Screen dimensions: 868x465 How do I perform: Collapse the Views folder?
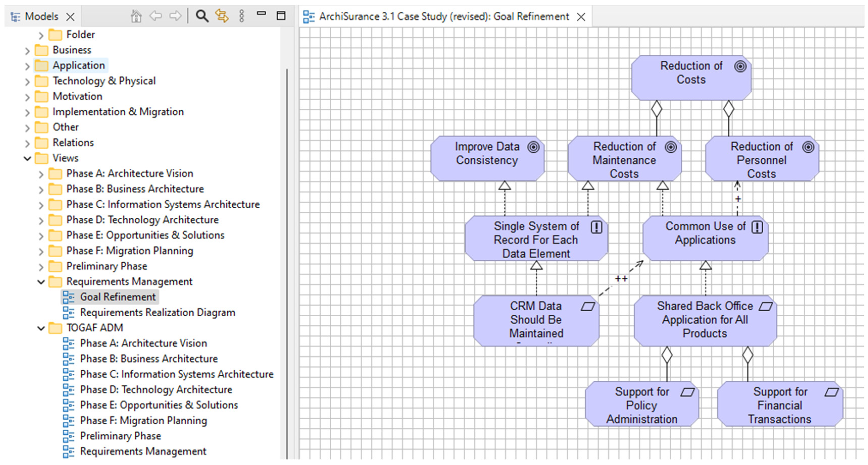coord(27,158)
